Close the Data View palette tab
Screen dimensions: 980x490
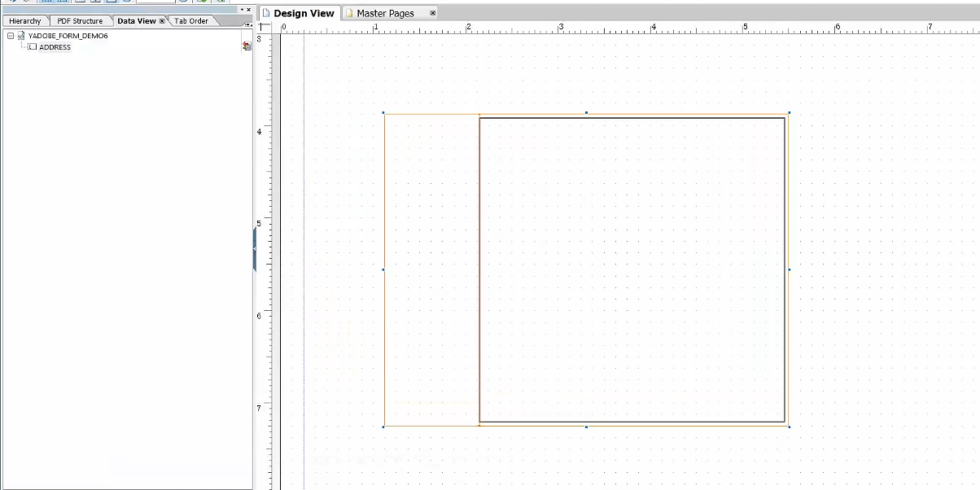(162, 20)
